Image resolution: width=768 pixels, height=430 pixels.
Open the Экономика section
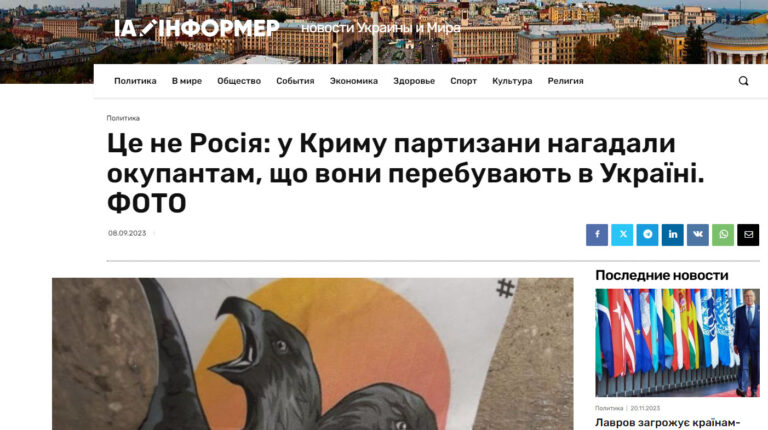(354, 81)
